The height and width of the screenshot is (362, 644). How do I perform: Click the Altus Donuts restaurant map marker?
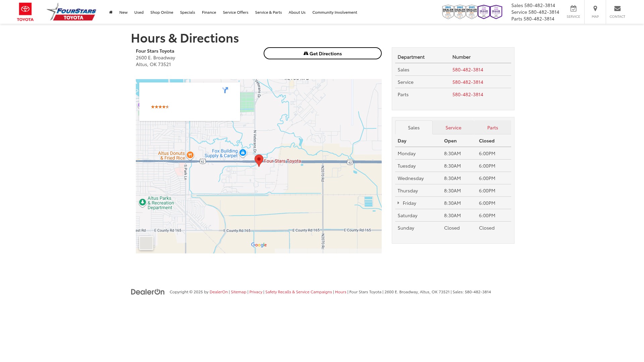[190, 155]
